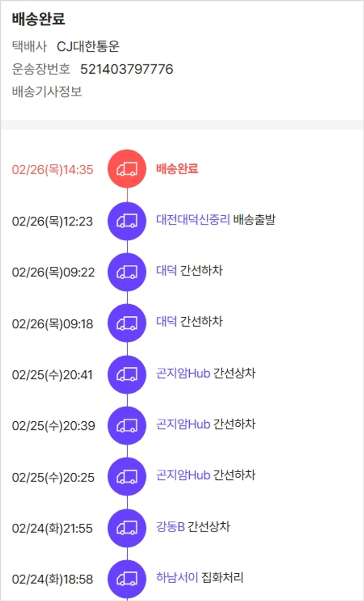Click the red 배송완료 status text
364x601 pixels.
[x=177, y=169]
